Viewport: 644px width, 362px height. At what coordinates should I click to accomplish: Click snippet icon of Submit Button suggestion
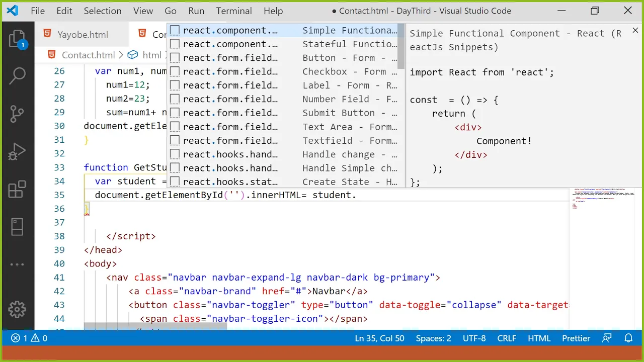175,113
